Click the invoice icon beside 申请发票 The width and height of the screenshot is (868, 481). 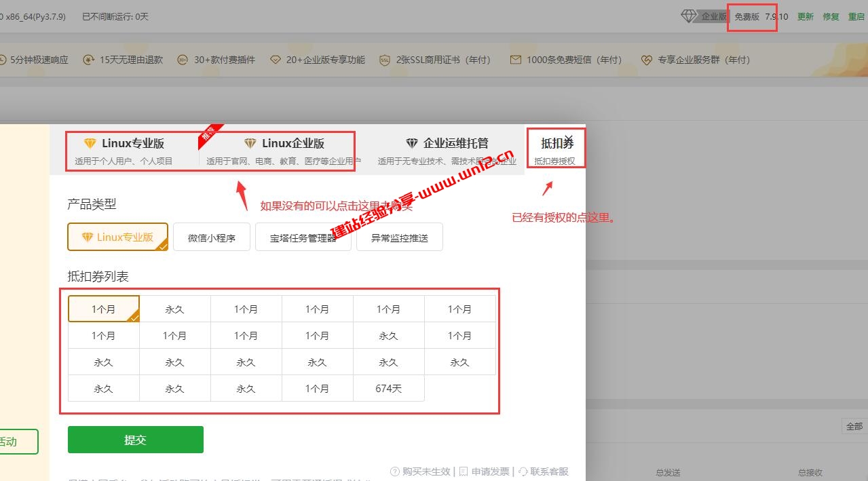[x=464, y=471]
